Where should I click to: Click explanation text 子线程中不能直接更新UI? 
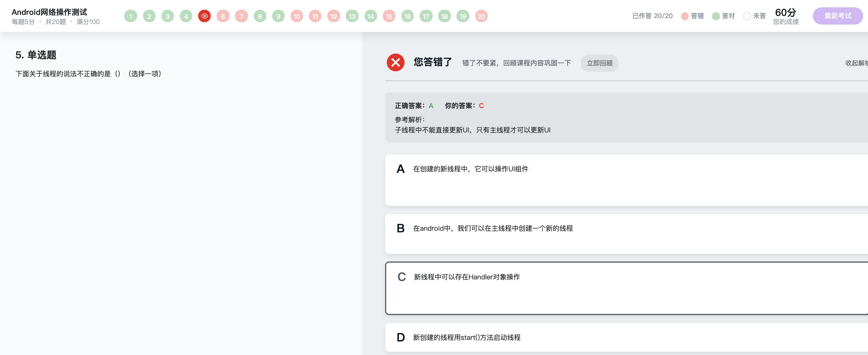(x=473, y=130)
